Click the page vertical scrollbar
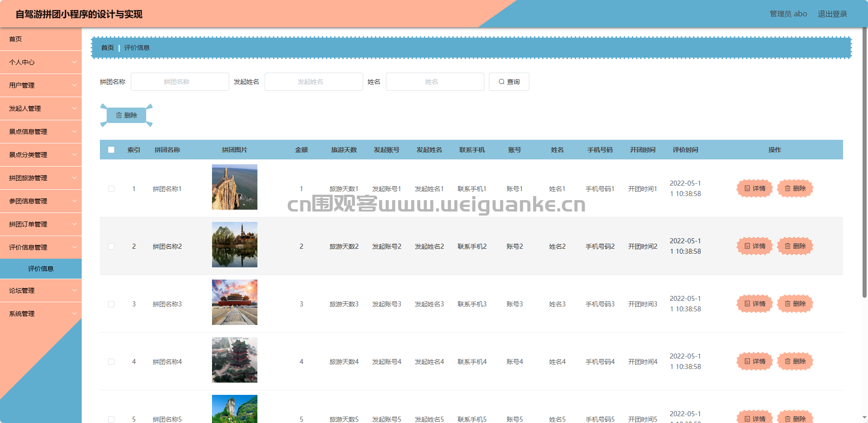Viewport: 868px width, 423px height. point(864,162)
